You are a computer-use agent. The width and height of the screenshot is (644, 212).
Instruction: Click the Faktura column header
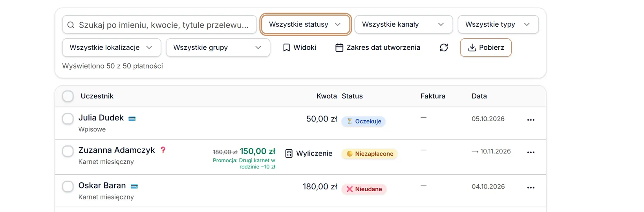pos(433,96)
